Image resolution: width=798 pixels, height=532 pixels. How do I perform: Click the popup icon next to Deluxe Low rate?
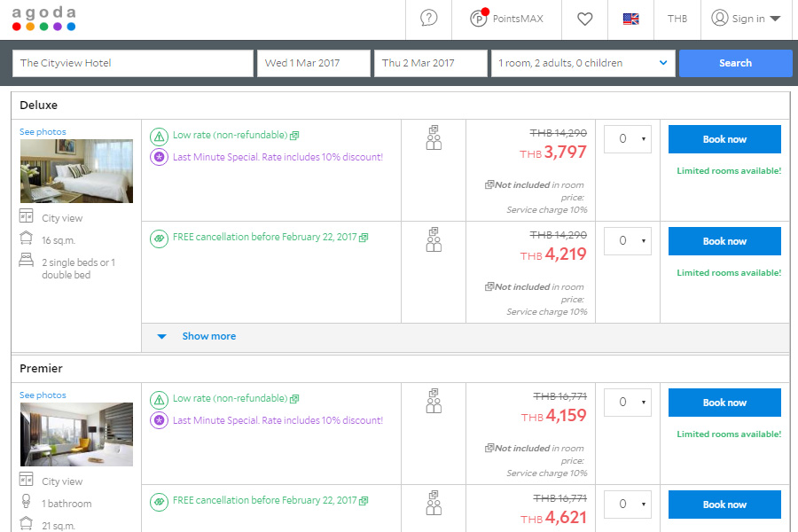[294, 136]
